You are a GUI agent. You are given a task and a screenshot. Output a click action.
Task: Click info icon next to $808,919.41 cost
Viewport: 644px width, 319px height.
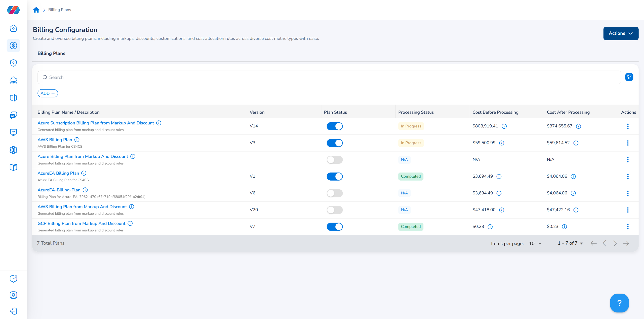tap(504, 126)
